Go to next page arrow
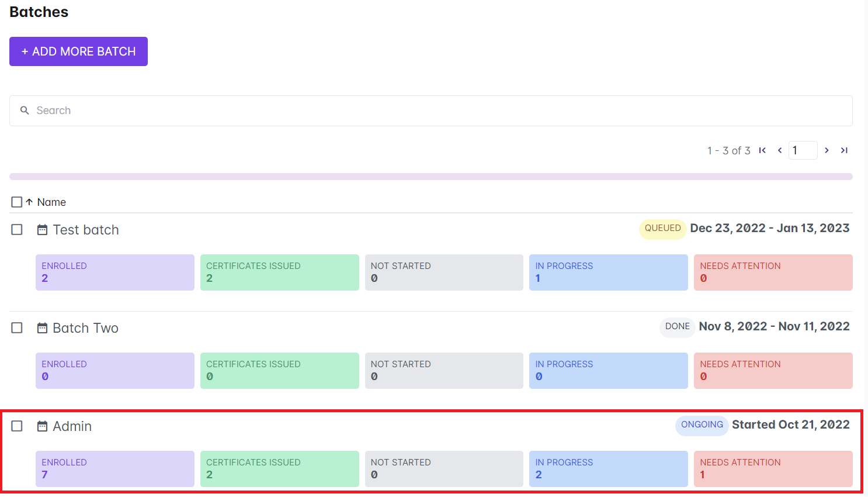 (x=827, y=150)
